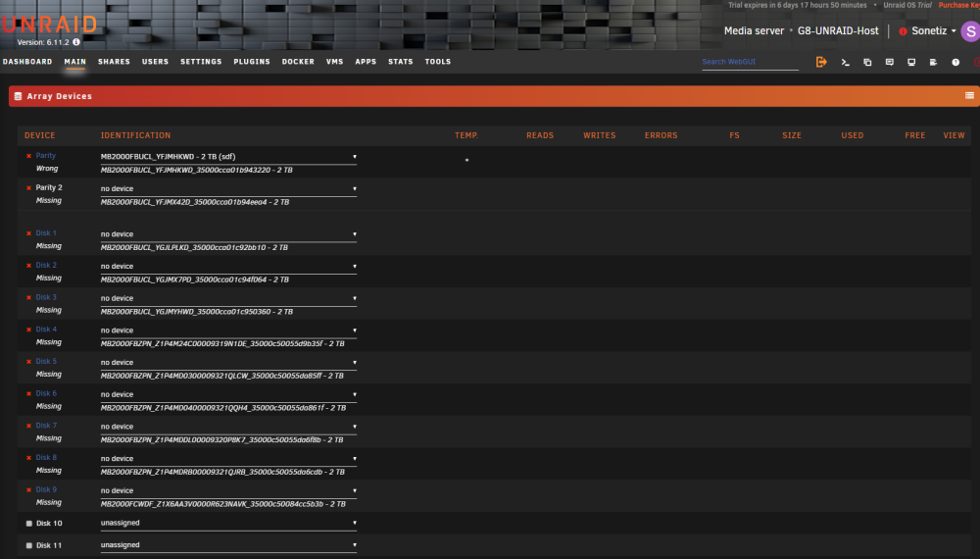Switch to the VMs tab
The height and width of the screenshot is (559, 980).
[335, 62]
